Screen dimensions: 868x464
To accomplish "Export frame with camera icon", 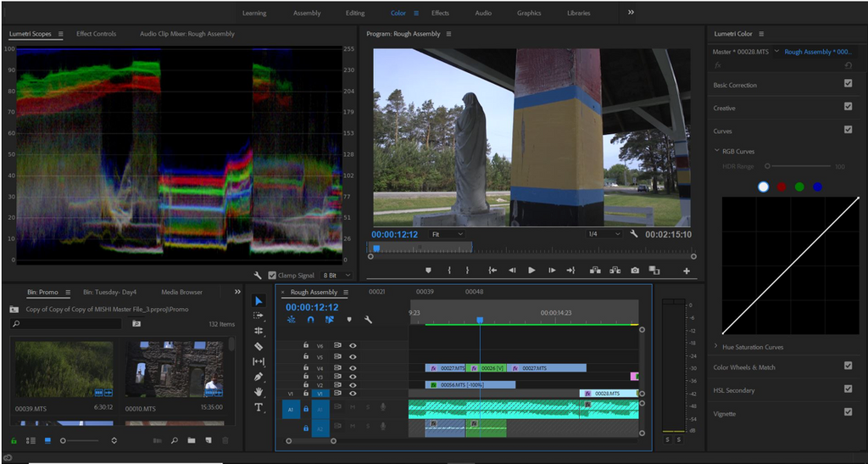I will click(634, 271).
